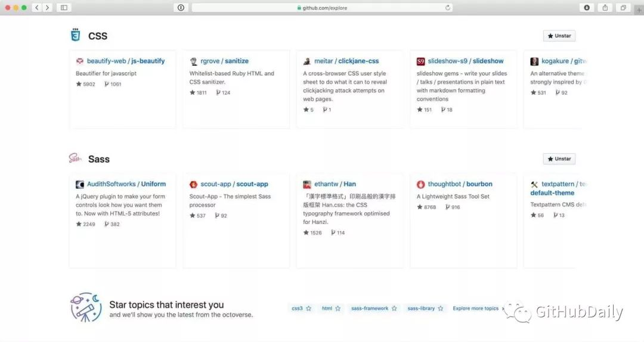Click 'A Lightweight Sass Tool Set' description
The height and width of the screenshot is (342, 644).
coord(453,197)
